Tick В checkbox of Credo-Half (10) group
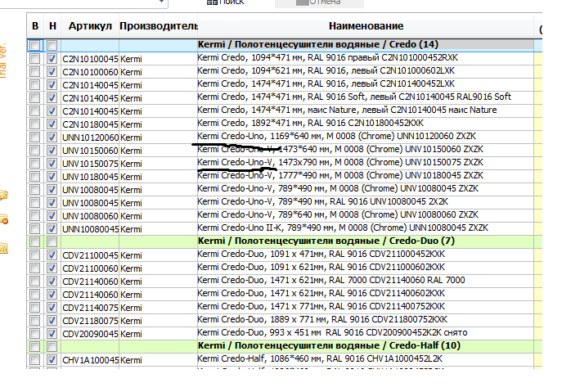The image size is (562, 392). tap(34, 346)
